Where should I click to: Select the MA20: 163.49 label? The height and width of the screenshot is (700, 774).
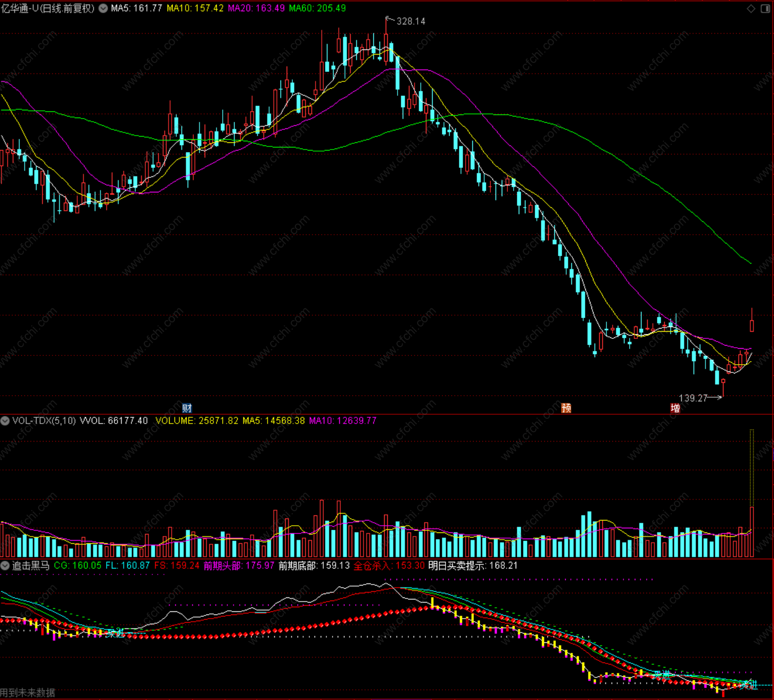[x=256, y=8]
